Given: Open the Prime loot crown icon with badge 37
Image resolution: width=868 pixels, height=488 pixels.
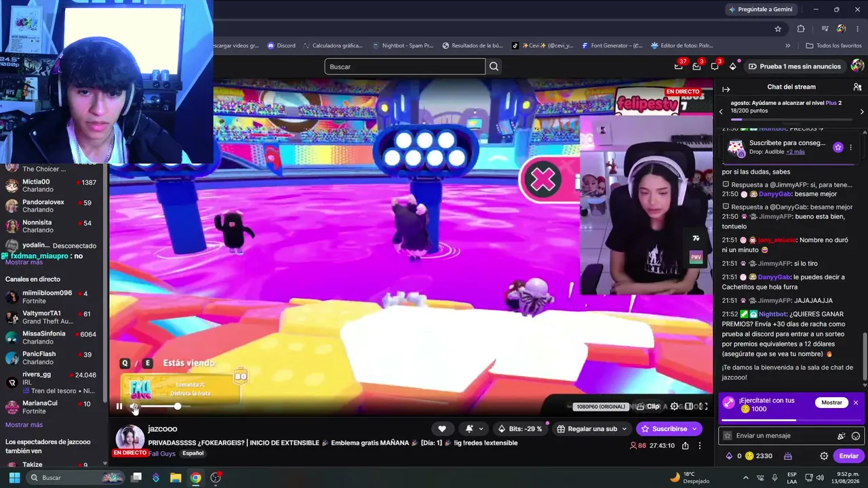Looking at the screenshot, I should pyautogui.click(x=679, y=66).
